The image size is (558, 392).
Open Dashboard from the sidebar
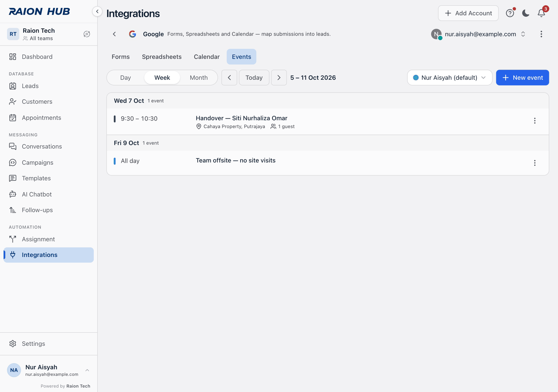click(x=48, y=57)
